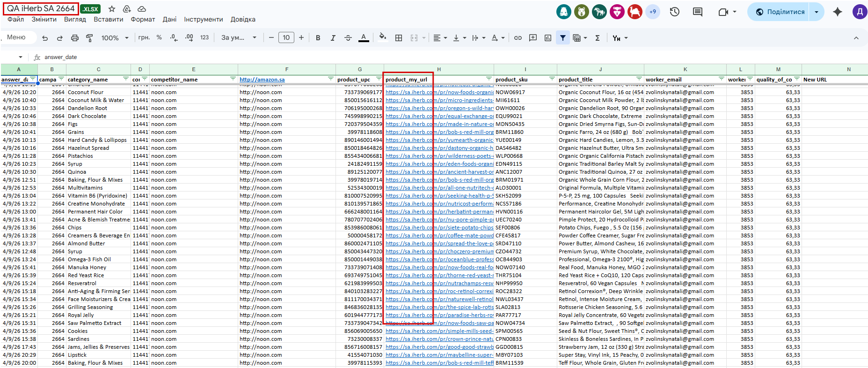The height and width of the screenshot is (368, 868).
Task: Open the Файл menu
Action: click(16, 19)
